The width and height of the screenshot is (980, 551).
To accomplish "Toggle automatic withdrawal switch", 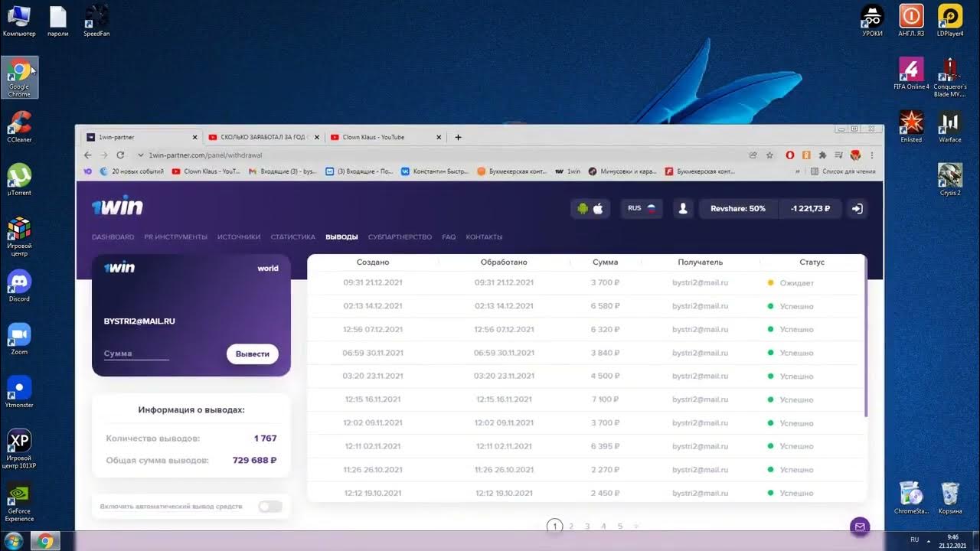I will click(270, 507).
